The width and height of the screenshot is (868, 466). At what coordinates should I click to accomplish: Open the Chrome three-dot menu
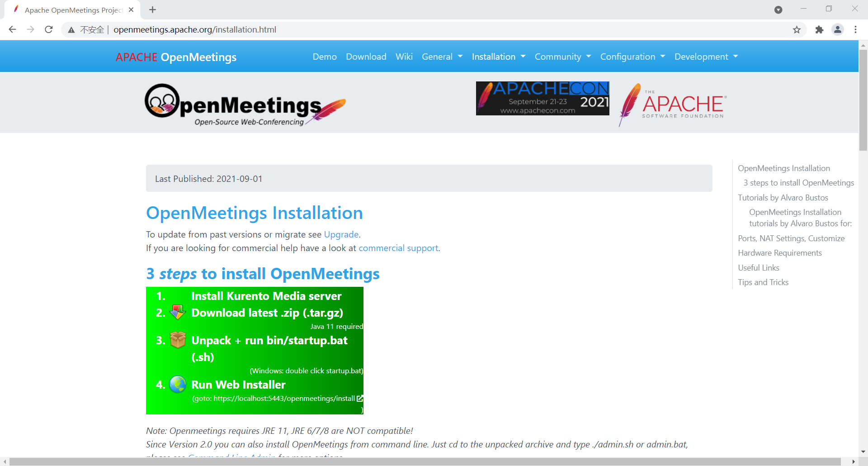click(855, 29)
